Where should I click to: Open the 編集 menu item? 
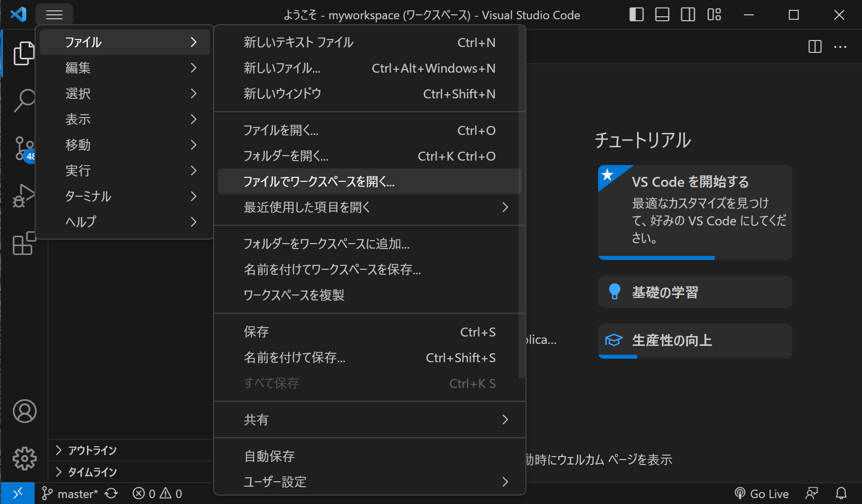(x=125, y=68)
